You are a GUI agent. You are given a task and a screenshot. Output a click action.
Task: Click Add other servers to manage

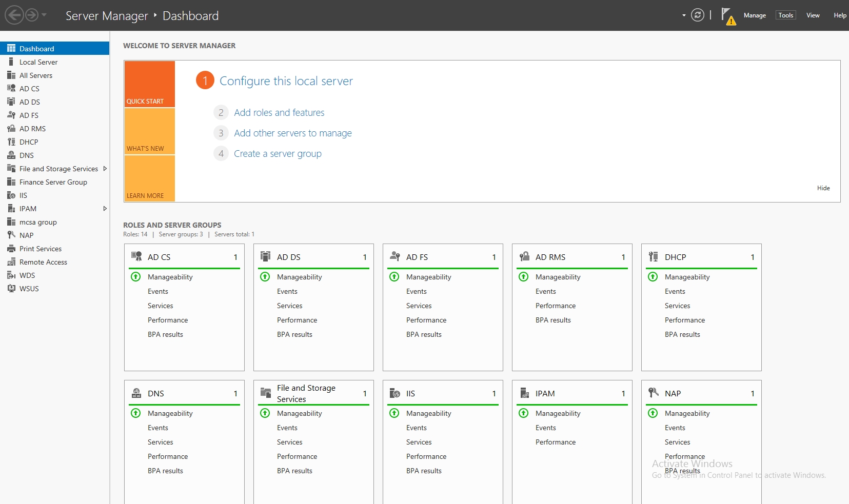[293, 133]
